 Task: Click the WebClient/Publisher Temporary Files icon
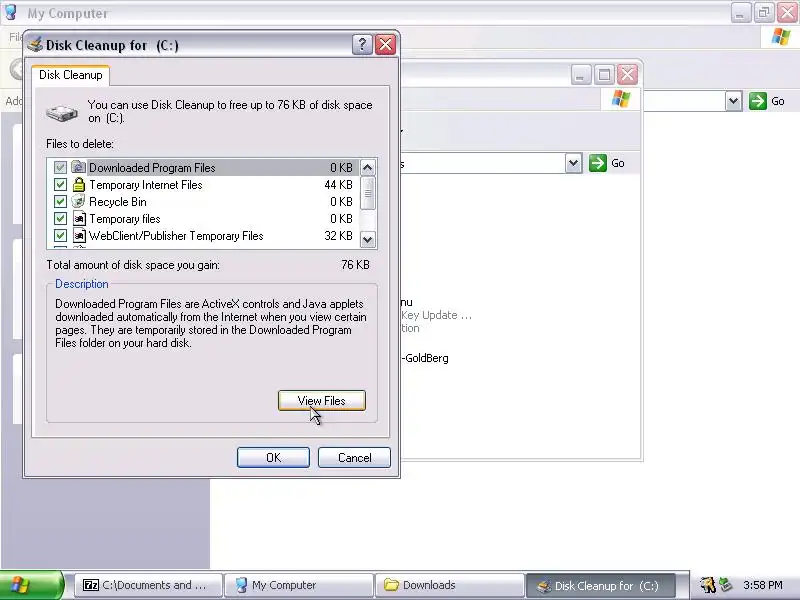coord(79,235)
